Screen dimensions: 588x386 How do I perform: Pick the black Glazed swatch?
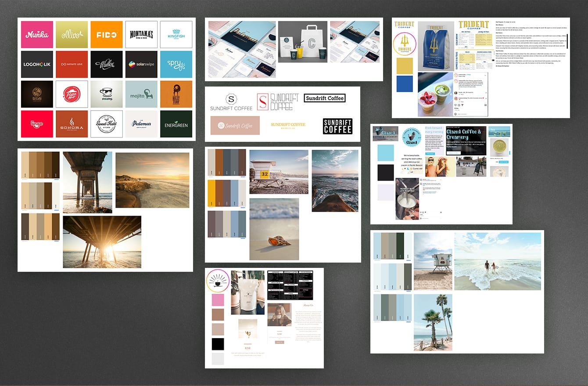(x=386, y=173)
